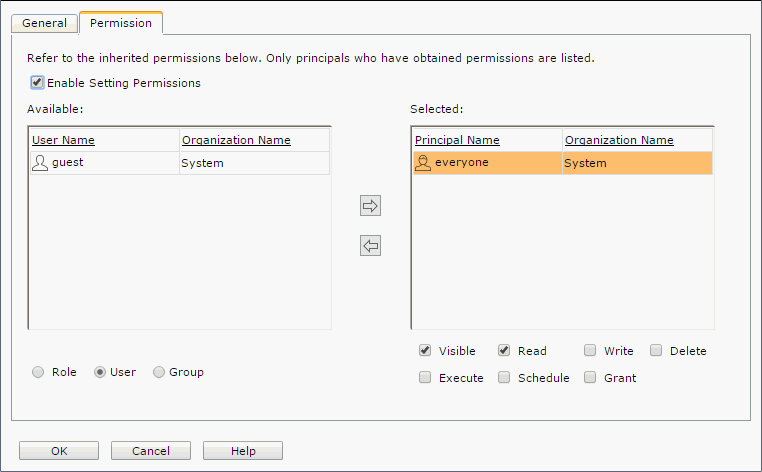
Task: Click the everyone principal icon
Action: (x=423, y=163)
